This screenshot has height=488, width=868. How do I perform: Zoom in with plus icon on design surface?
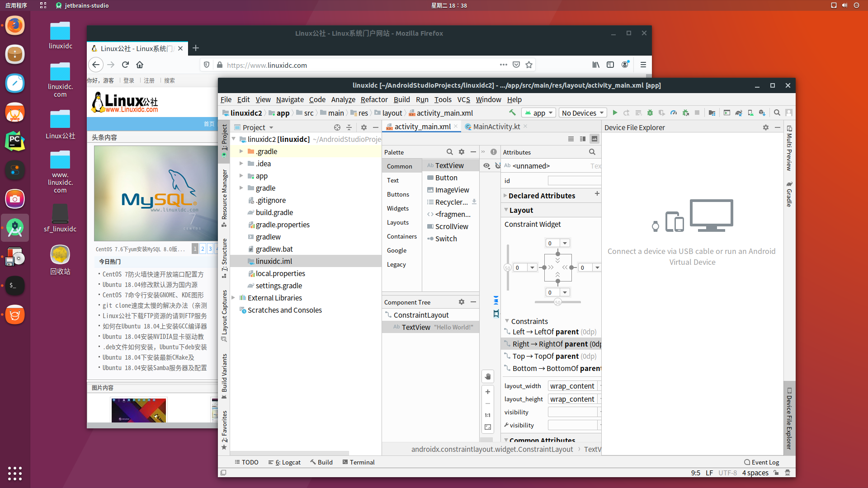[488, 392]
